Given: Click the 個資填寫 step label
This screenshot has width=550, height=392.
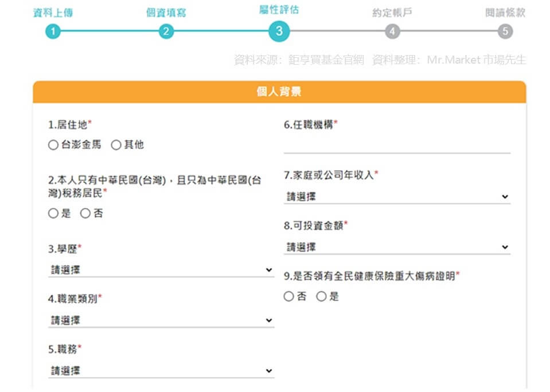Looking at the screenshot, I should click(166, 13).
